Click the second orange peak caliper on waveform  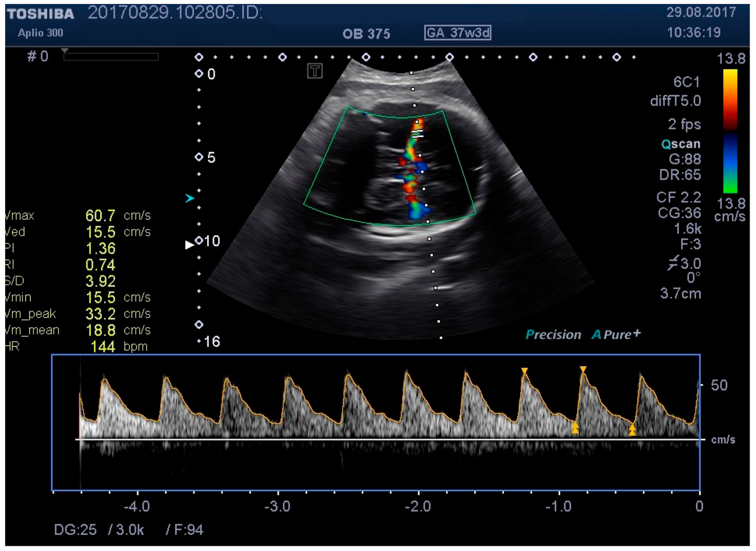pyautogui.click(x=583, y=369)
